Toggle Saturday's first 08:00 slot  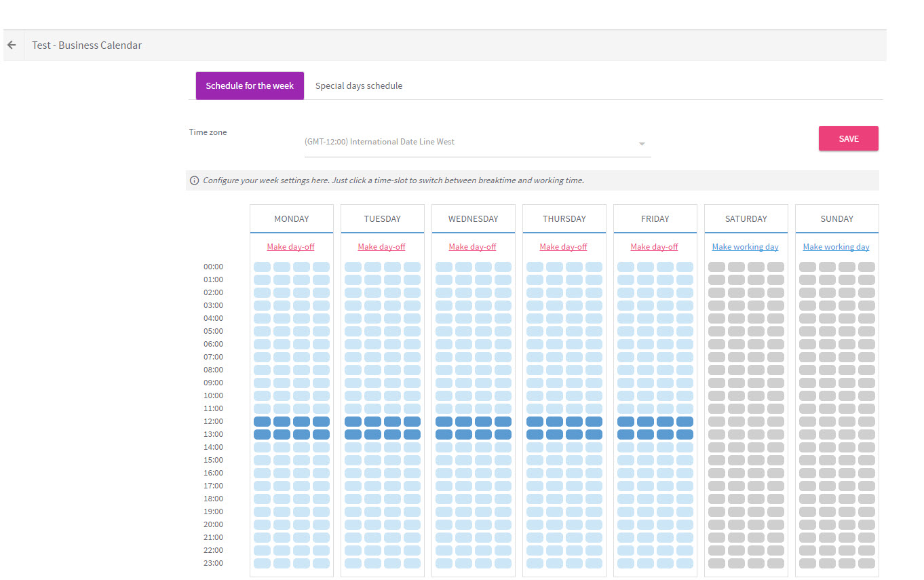coord(716,370)
